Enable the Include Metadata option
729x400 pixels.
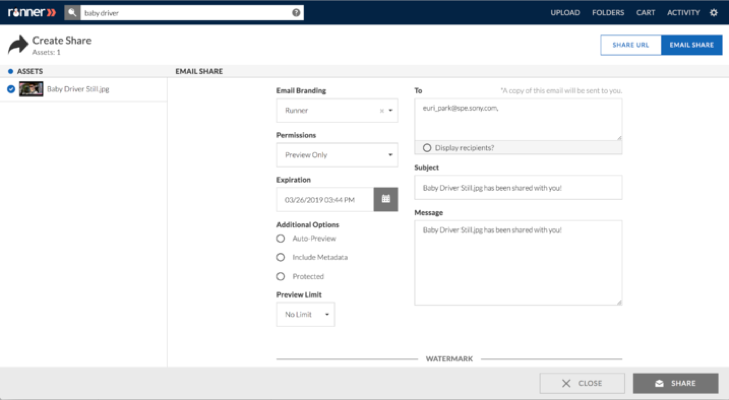[x=280, y=257]
